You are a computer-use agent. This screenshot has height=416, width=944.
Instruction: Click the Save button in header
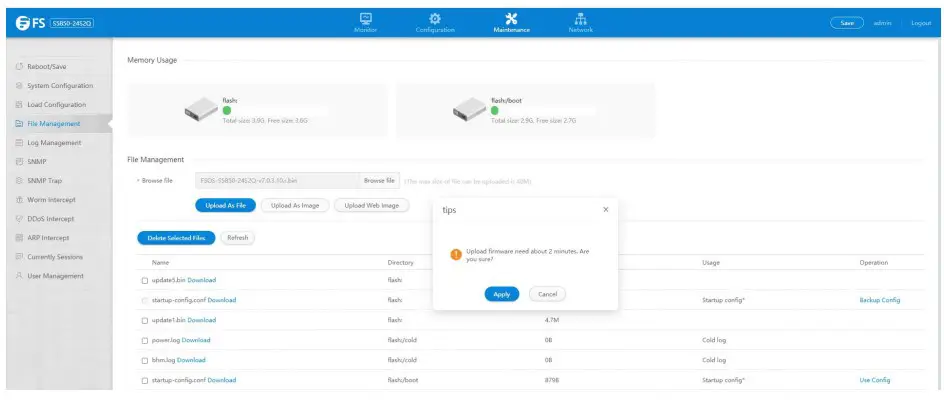tap(847, 23)
